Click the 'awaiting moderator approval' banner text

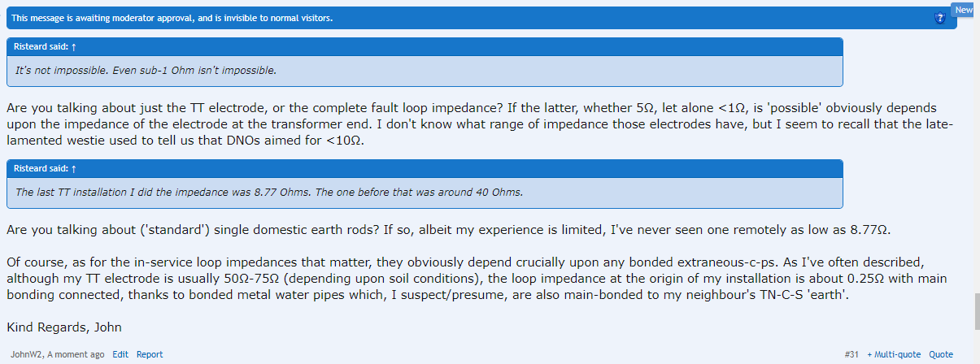pos(172,18)
